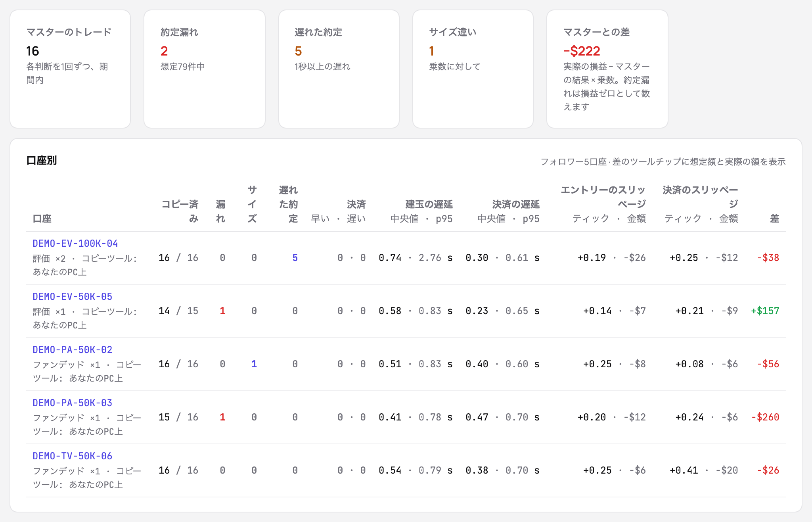Click the -$38 difference for DEMO-EV-100K-04
Screen dimensions: 812x522
pos(768,258)
